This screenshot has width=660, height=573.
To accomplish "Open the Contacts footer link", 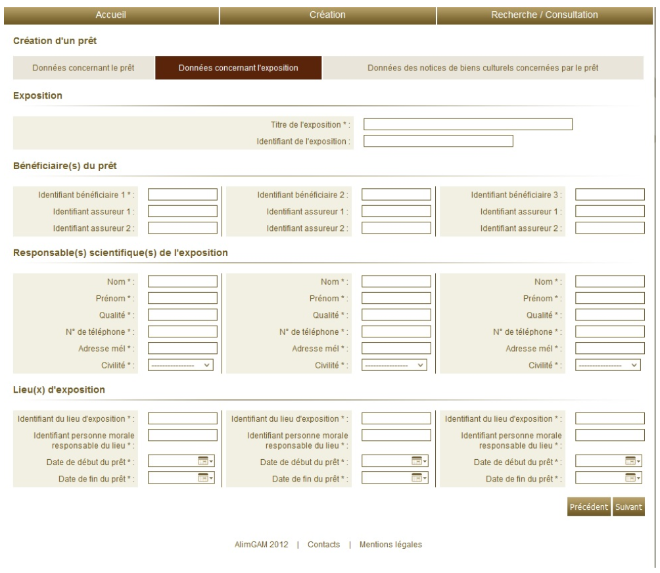I will [x=324, y=544].
